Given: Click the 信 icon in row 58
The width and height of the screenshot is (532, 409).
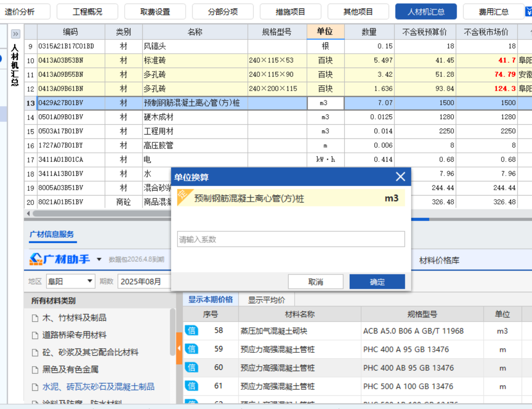Looking at the screenshot, I should tap(192, 331).
